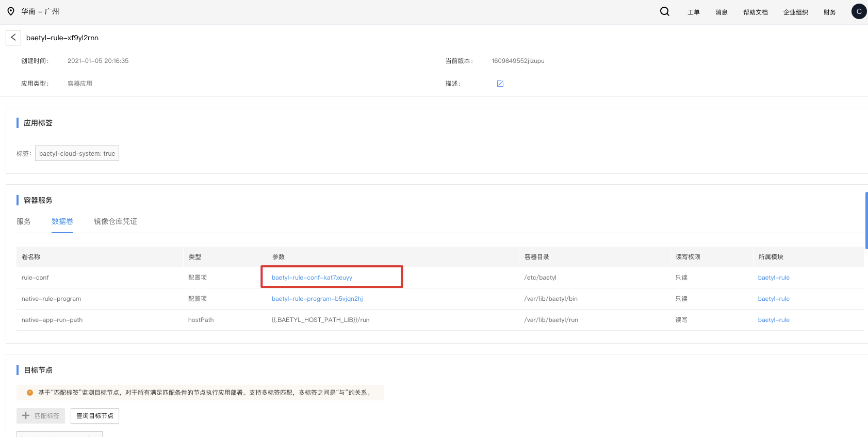Screen dimensions: 868x437
Task: Open the baetyl-rule-program-b5vjqn2hj link
Action: pos(317,299)
